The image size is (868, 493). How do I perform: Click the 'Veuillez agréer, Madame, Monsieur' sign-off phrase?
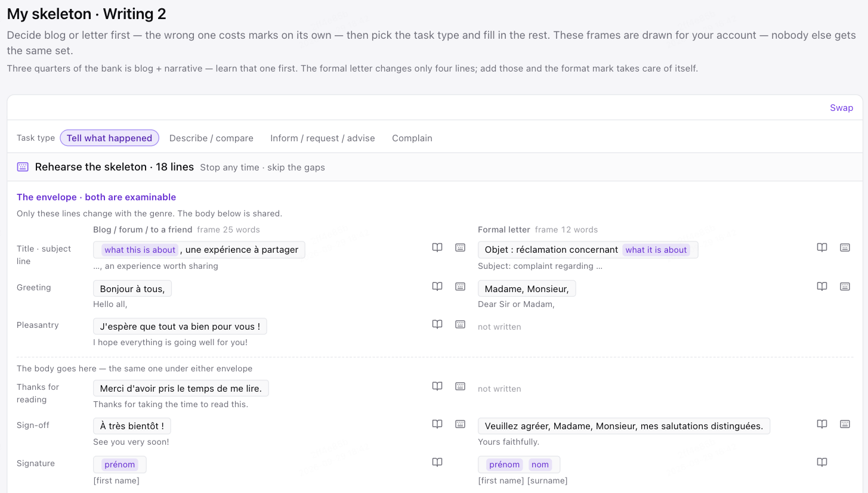click(x=624, y=426)
